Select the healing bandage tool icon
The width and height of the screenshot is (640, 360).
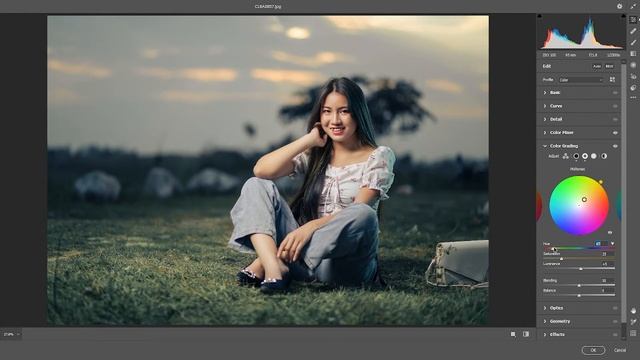click(633, 31)
